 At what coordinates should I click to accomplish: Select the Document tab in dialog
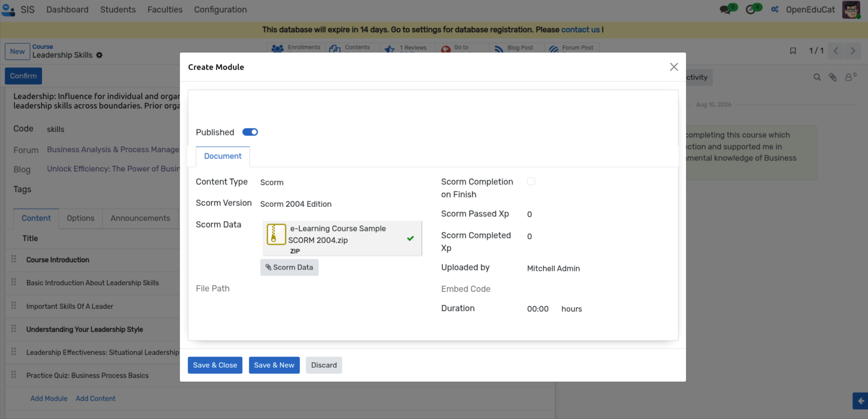pyautogui.click(x=223, y=156)
